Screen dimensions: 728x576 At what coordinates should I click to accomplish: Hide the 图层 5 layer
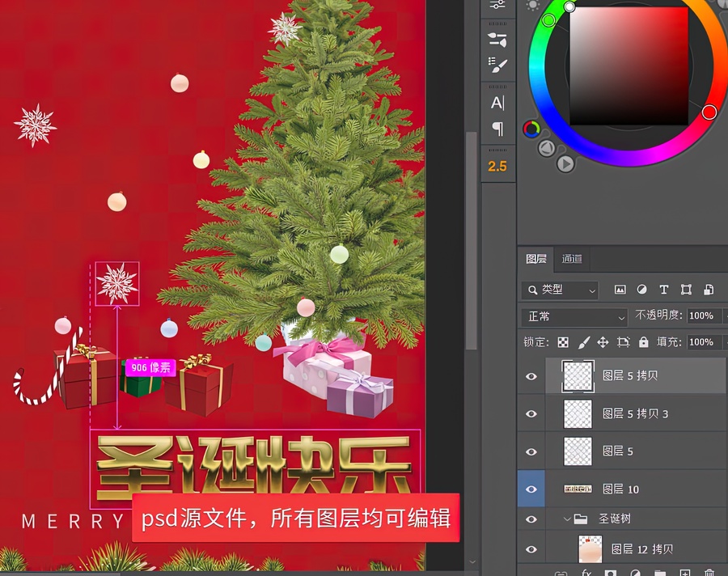pyautogui.click(x=531, y=451)
